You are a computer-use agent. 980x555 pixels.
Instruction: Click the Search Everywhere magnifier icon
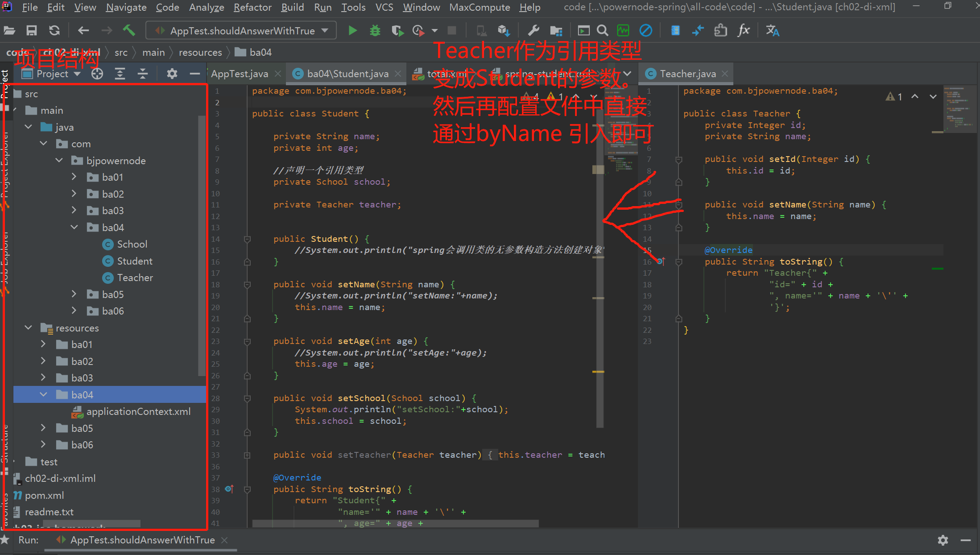click(602, 30)
